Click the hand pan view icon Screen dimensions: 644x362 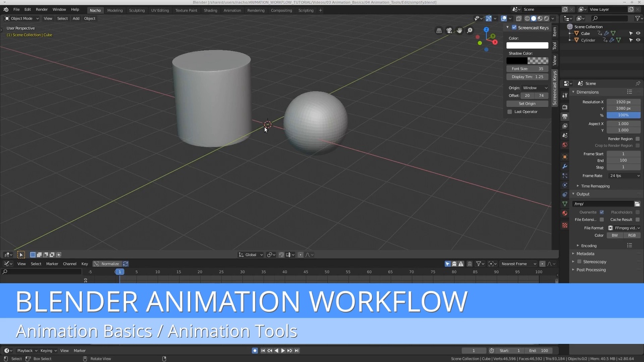(459, 30)
